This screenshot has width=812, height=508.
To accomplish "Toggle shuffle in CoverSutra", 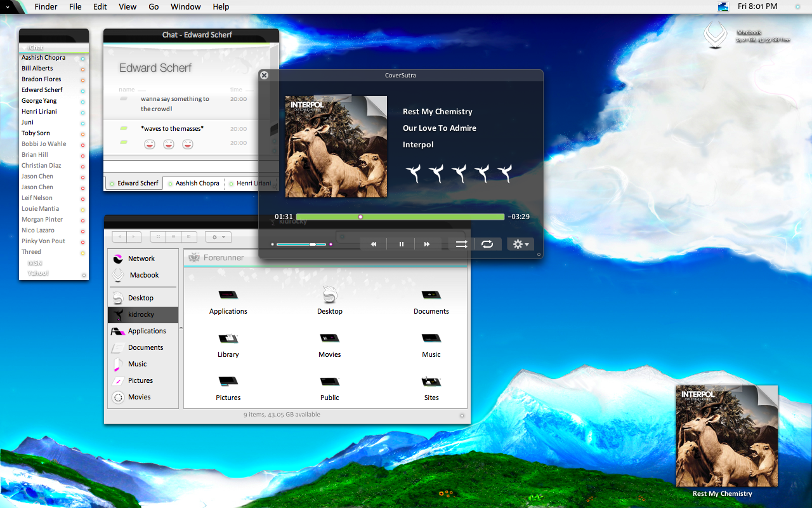I will click(x=461, y=244).
